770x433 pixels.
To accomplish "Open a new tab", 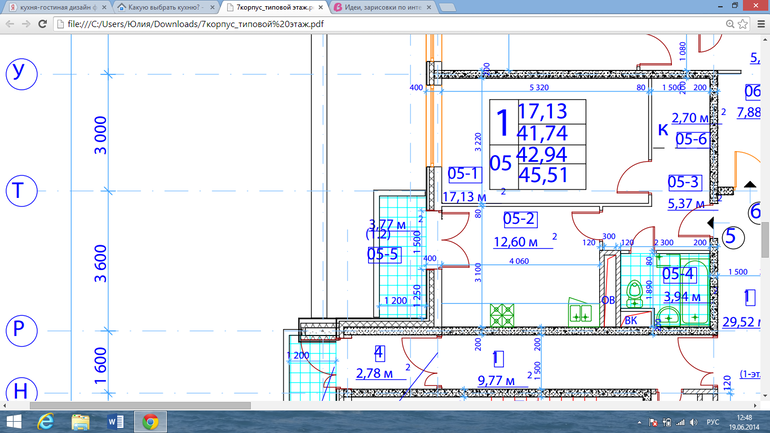I will pos(445,7).
